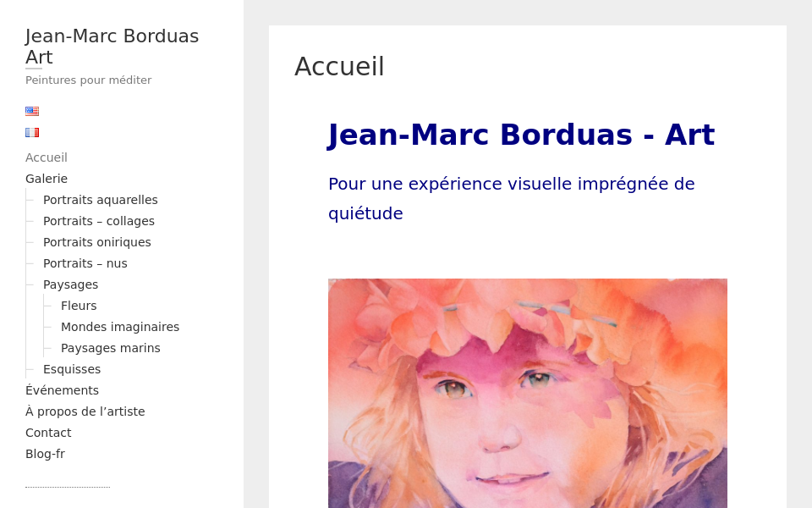812x508 pixels.
Task: Open Mondes imaginaires gallery
Action: tap(119, 327)
